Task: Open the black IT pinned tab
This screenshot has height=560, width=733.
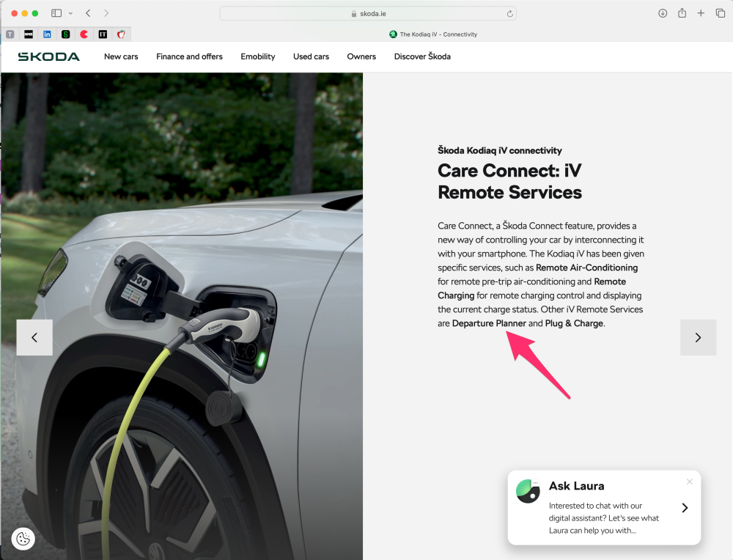Action: [x=103, y=34]
